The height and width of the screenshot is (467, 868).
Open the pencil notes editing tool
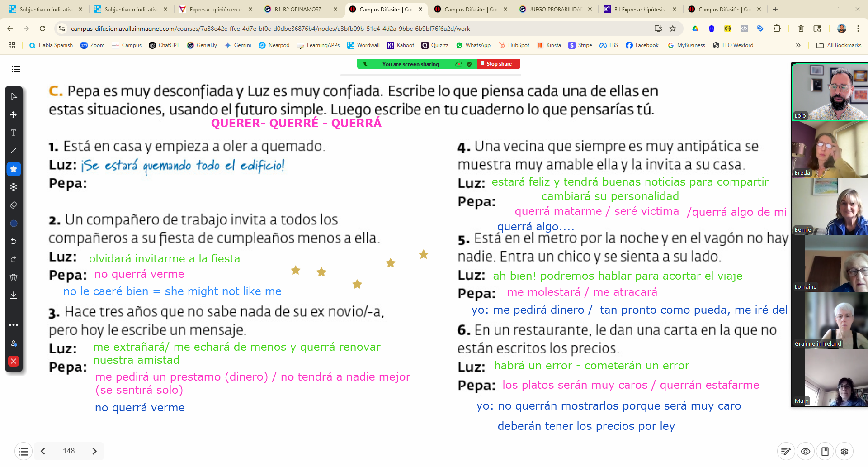click(x=786, y=451)
